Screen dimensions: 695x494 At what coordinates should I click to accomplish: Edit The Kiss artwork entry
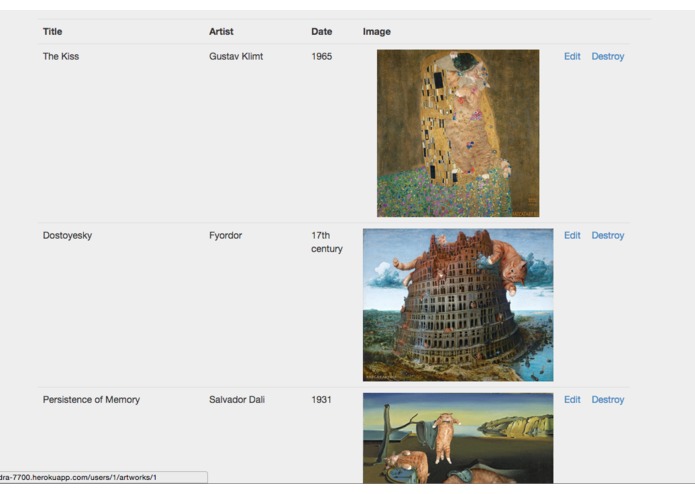point(572,56)
